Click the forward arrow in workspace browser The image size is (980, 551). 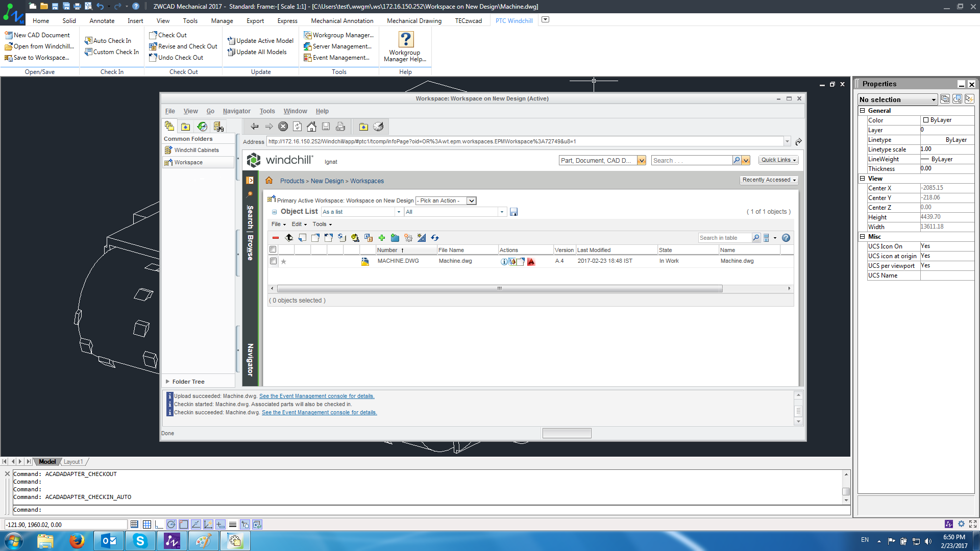tap(269, 127)
